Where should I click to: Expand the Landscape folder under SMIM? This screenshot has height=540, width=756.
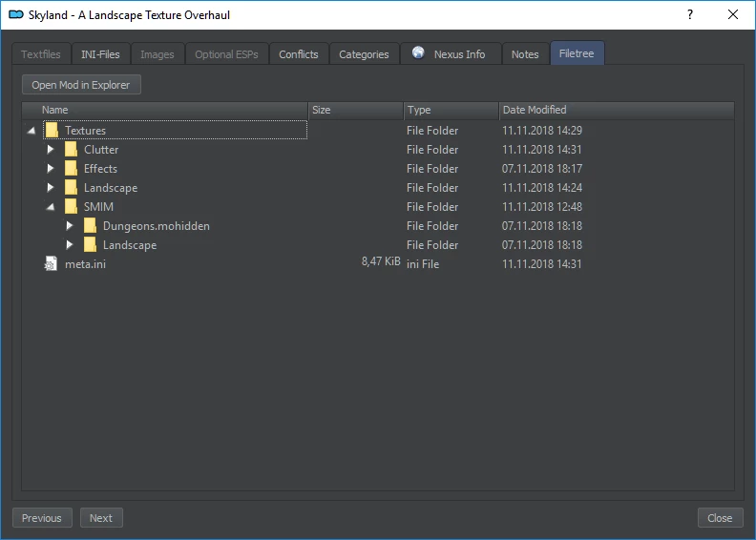tap(70, 244)
